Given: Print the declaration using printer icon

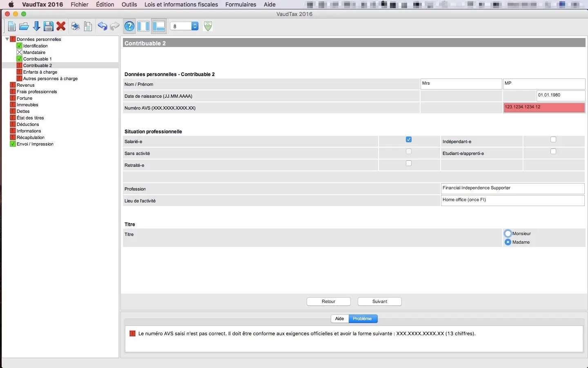Looking at the screenshot, I should [75, 27].
